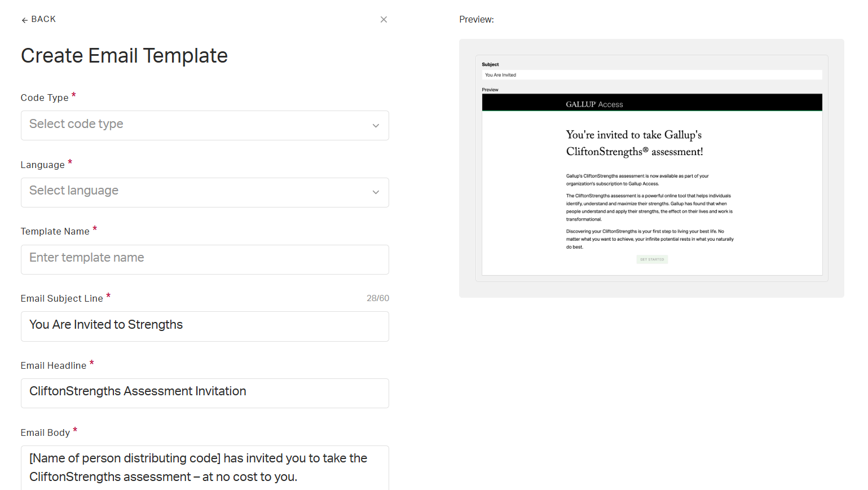Click the code type dropdown chevron
This screenshot has width=868, height=490.
pyautogui.click(x=376, y=126)
